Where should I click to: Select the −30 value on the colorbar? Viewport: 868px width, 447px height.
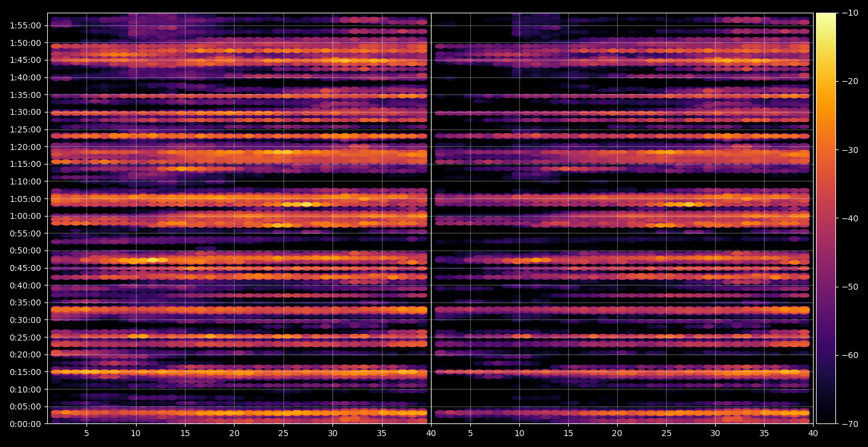[x=850, y=150]
